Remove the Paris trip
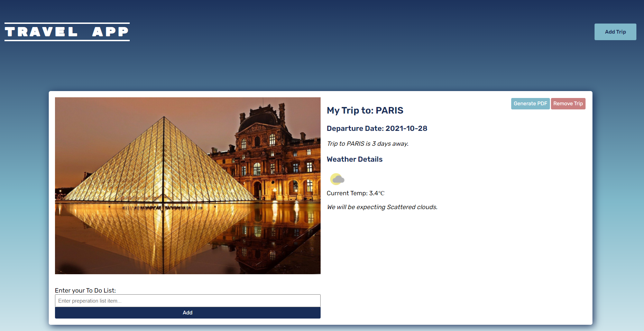Image resolution: width=644 pixels, height=331 pixels. pyautogui.click(x=568, y=104)
